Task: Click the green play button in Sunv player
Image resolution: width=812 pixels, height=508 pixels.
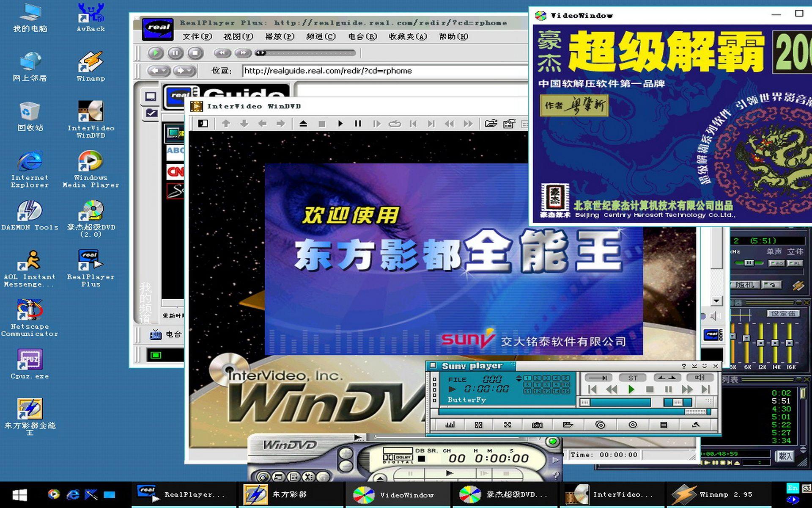Action: [x=631, y=389]
